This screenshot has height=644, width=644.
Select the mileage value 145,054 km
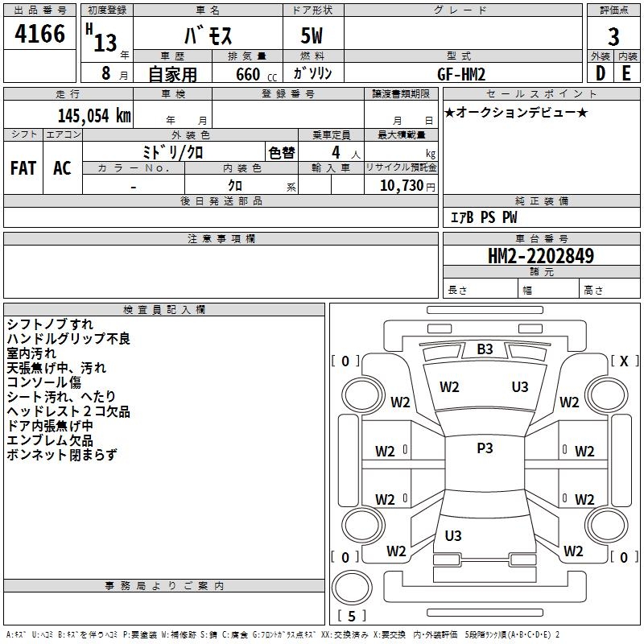(94, 115)
